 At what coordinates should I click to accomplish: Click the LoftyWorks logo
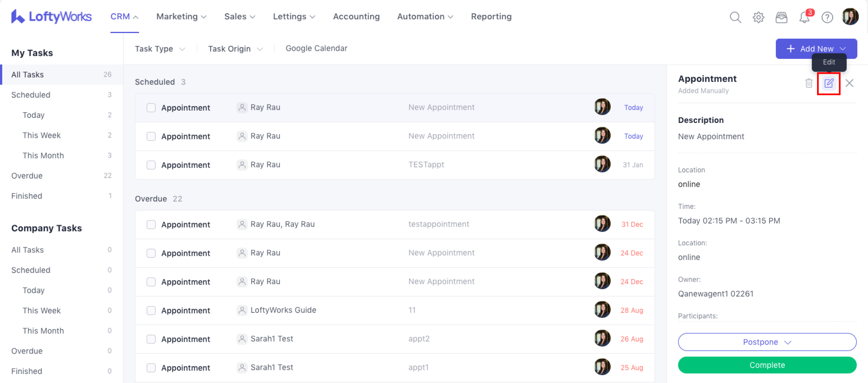[51, 16]
